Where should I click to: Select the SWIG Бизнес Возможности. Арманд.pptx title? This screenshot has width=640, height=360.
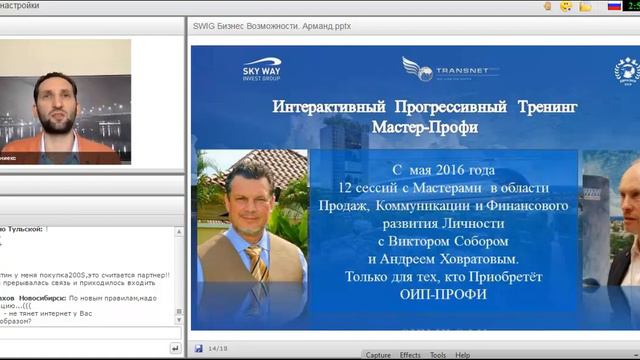point(272,26)
